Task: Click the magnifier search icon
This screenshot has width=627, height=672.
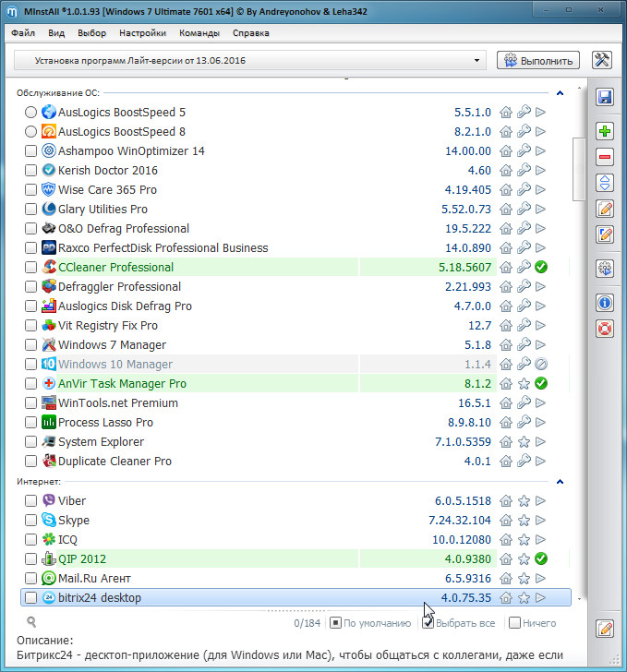Action: pyautogui.click(x=31, y=621)
